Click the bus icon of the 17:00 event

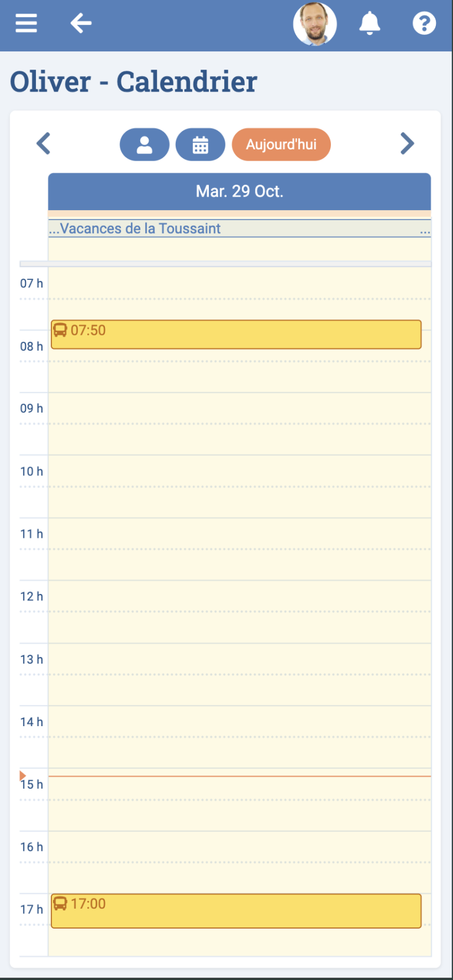click(60, 903)
